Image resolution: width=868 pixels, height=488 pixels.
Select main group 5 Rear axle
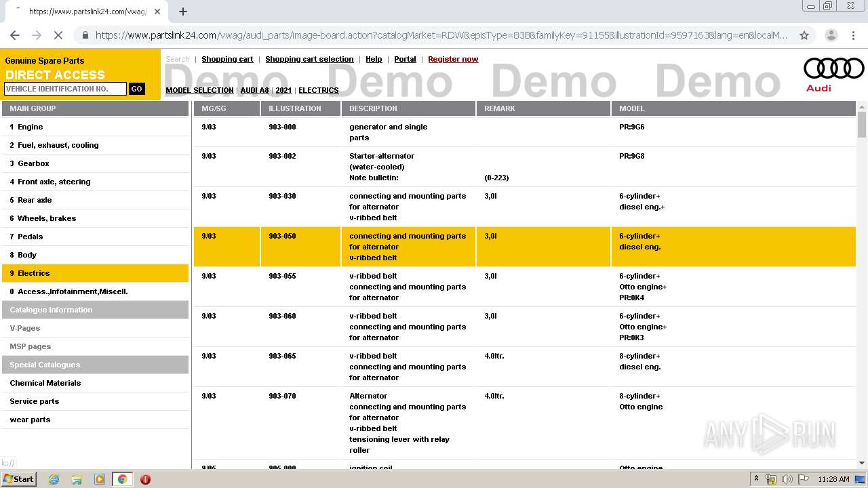coord(95,200)
